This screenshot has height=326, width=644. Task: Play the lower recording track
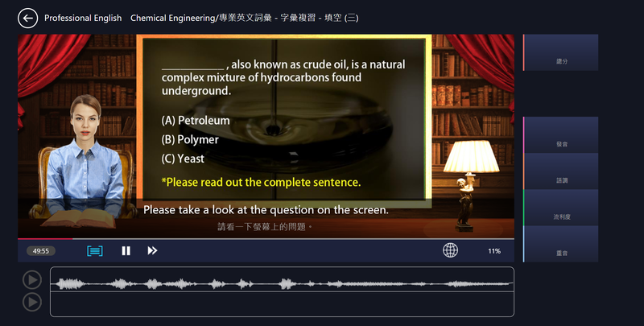tap(31, 302)
